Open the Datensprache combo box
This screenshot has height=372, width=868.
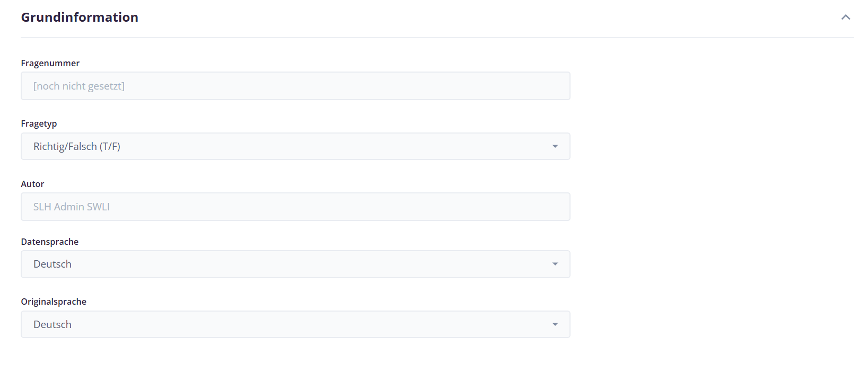(x=295, y=264)
